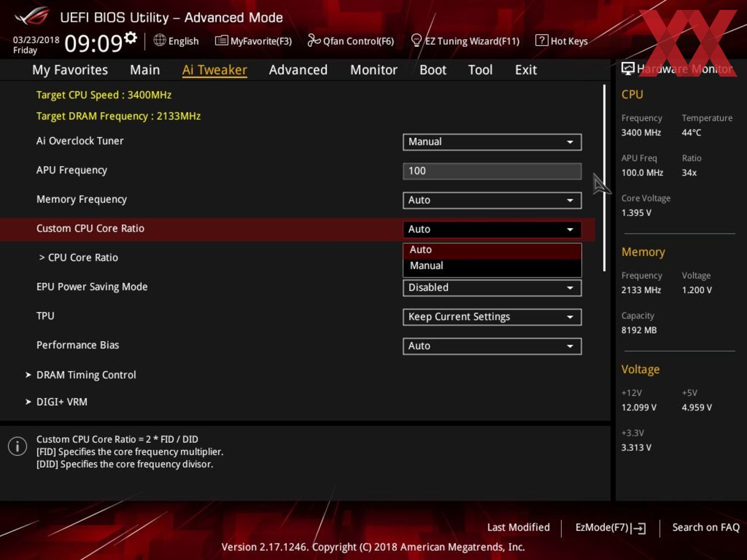Click Search on FAQ link
This screenshot has height=560, width=747.
coord(706,527)
